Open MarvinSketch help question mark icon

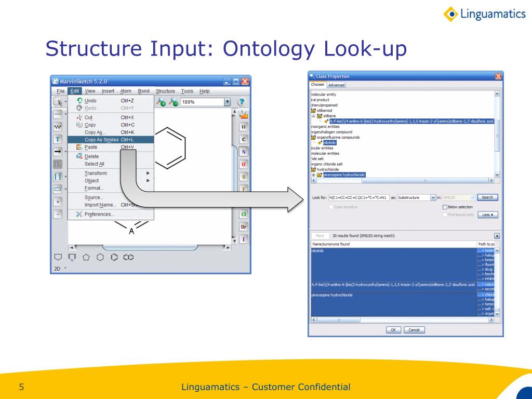(x=242, y=102)
